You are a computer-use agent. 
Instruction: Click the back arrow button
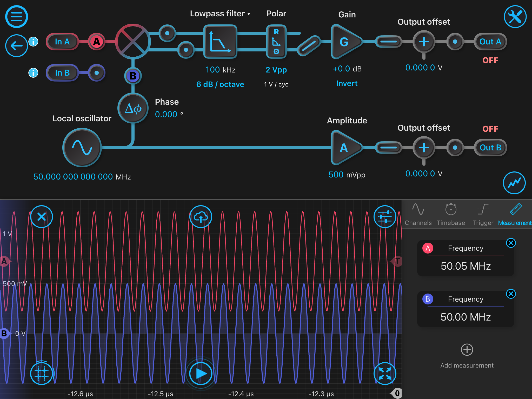point(16,46)
